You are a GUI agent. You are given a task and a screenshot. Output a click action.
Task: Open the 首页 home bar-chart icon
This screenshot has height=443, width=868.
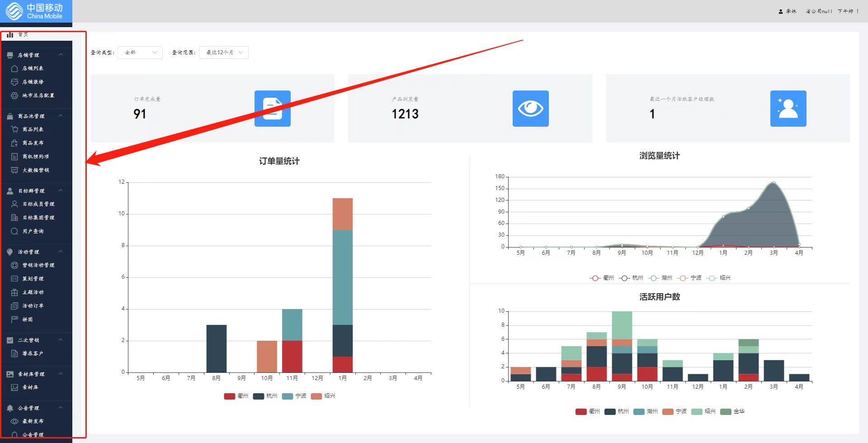click(10, 34)
